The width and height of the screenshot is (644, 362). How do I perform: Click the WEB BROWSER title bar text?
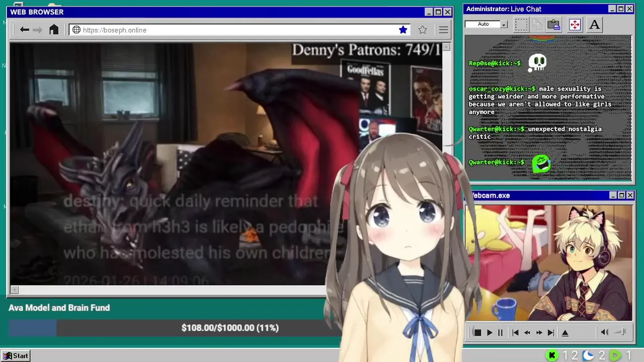tap(37, 12)
